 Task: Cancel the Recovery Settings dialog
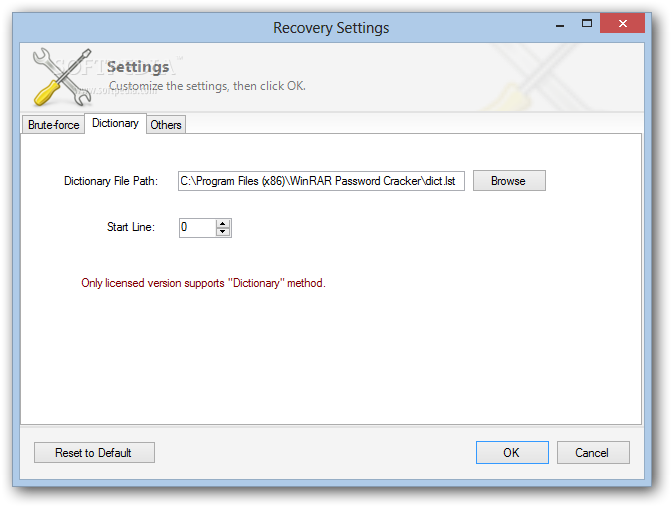pyautogui.click(x=593, y=453)
